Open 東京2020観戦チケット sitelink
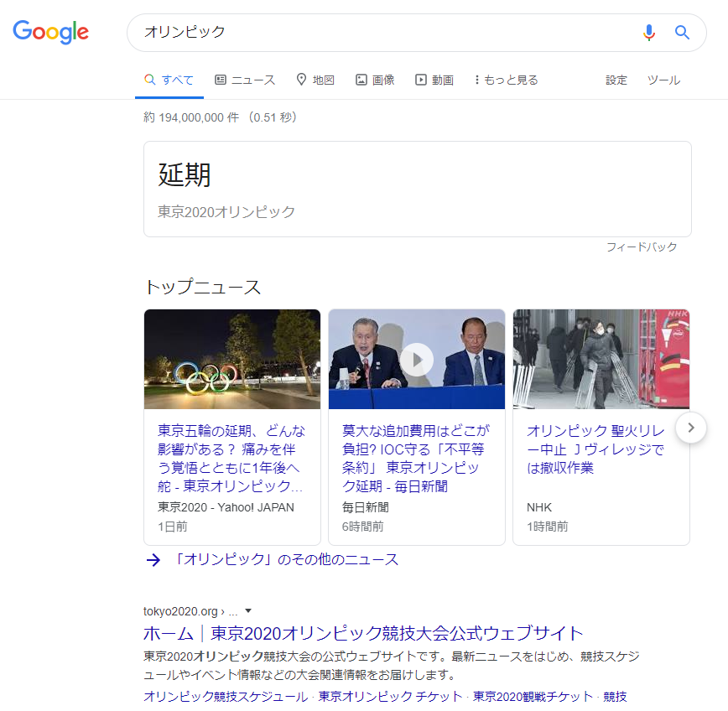This screenshot has height=711, width=728. point(533,696)
